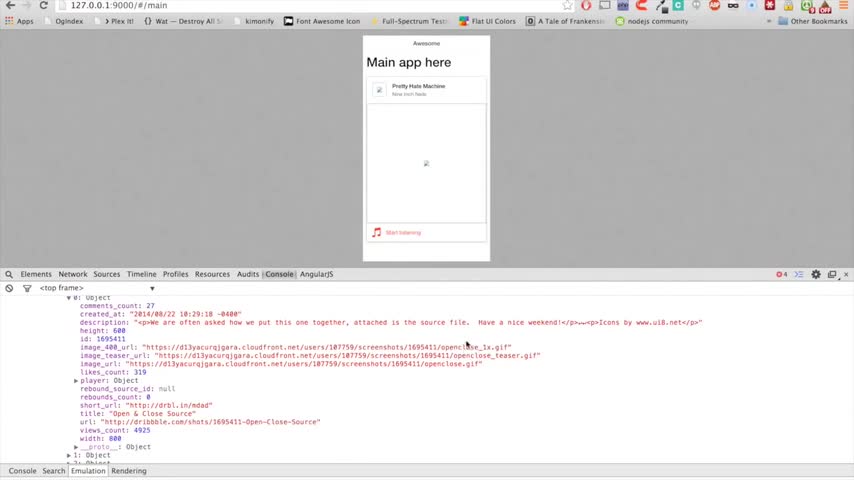Click the Main app here heading

(408, 63)
